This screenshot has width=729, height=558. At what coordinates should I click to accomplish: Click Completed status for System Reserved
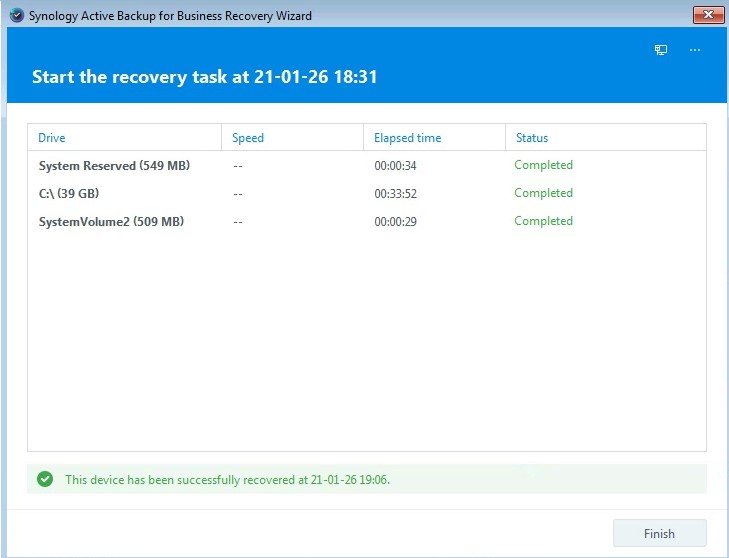(543, 165)
